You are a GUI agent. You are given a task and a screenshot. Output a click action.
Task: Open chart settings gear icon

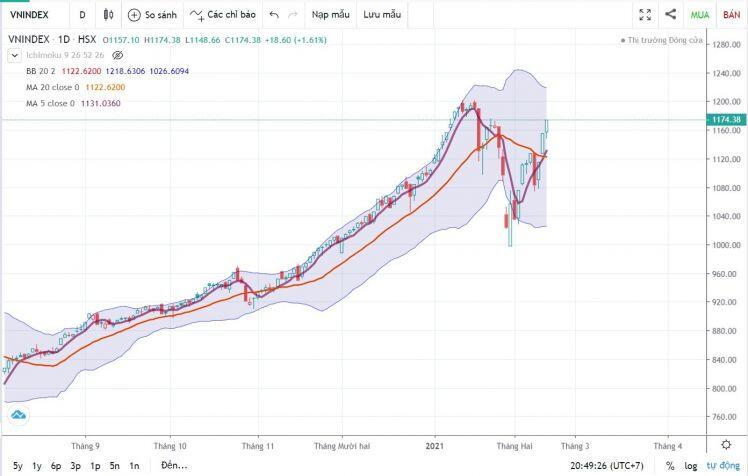click(x=726, y=445)
